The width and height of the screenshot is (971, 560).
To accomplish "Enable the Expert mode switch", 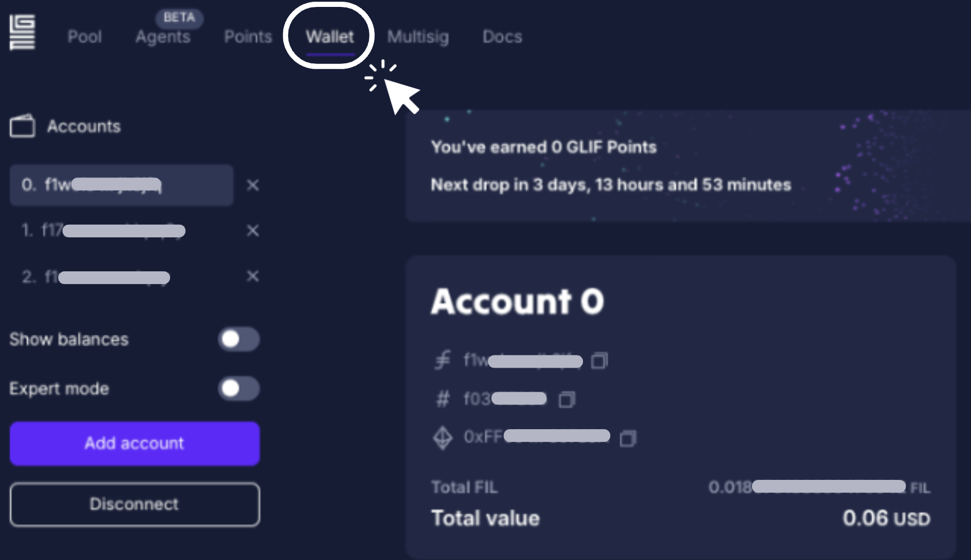I will [239, 388].
